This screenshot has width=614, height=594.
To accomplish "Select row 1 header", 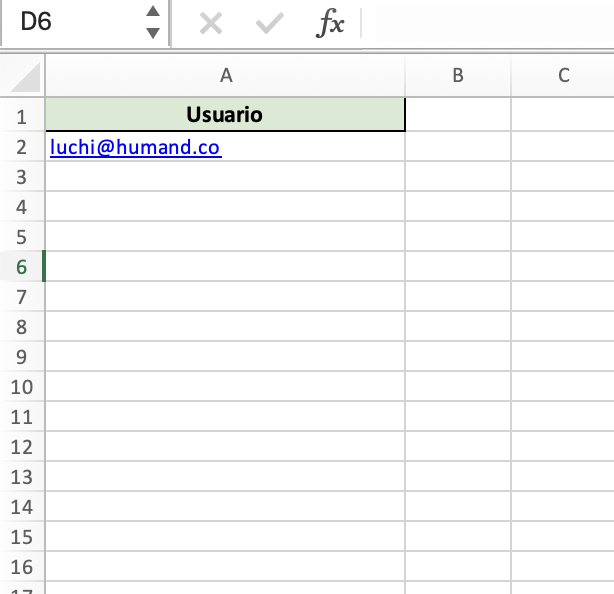I will (x=22, y=116).
